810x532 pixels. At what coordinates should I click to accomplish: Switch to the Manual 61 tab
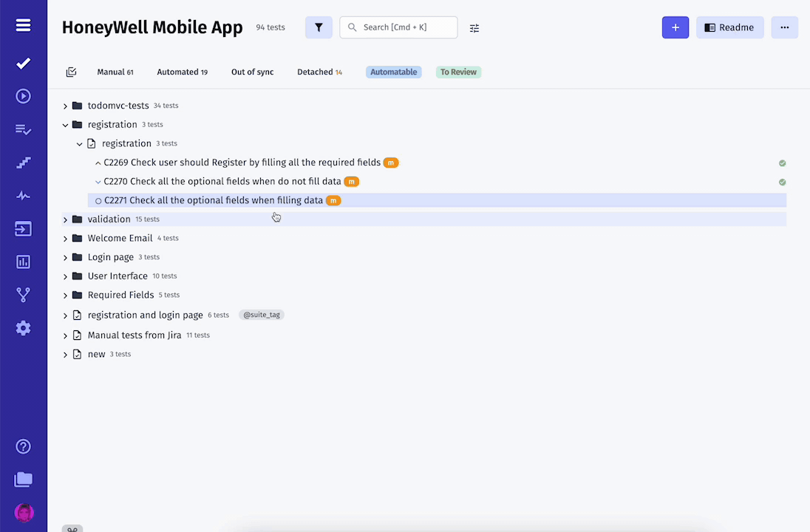click(x=115, y=72)
